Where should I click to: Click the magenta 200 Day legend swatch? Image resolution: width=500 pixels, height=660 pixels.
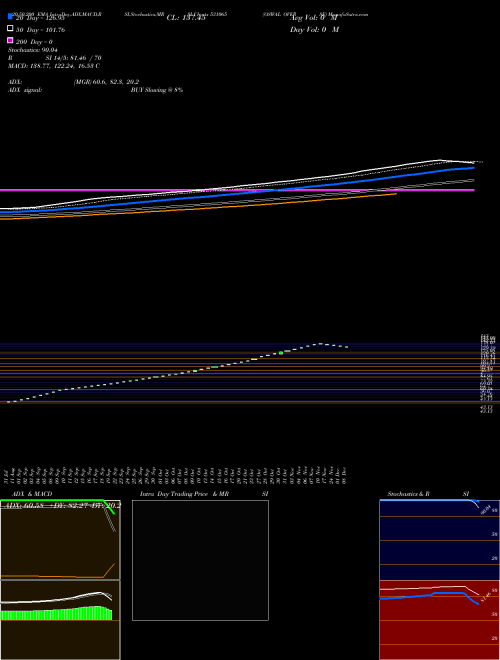pos(10,40)
